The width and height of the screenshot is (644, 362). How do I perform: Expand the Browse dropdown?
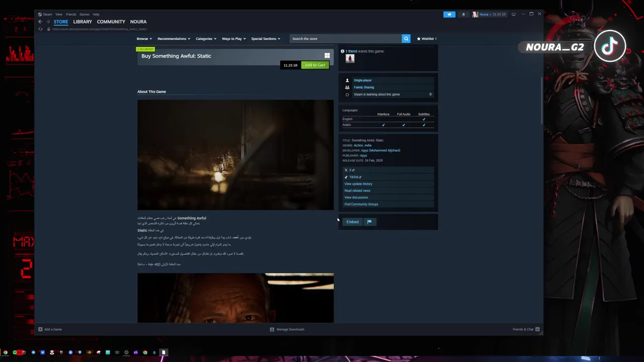(144, 39)
